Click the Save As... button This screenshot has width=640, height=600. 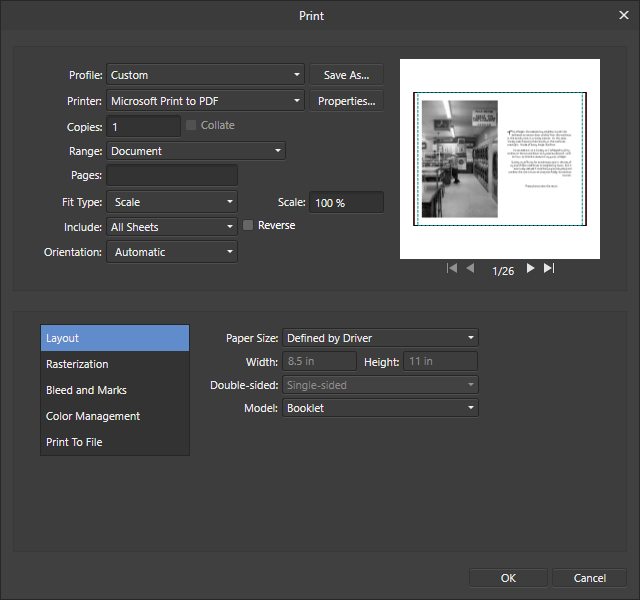coord(346,75)
